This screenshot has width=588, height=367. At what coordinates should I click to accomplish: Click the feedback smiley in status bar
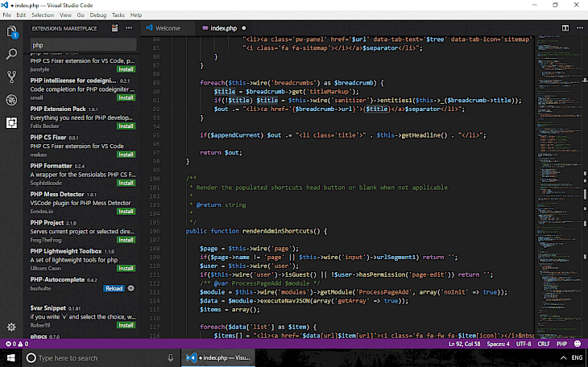(x=578, y=344)
